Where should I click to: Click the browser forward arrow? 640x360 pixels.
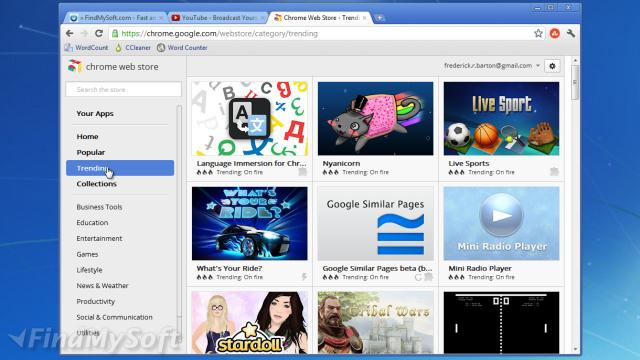point(84,33)
